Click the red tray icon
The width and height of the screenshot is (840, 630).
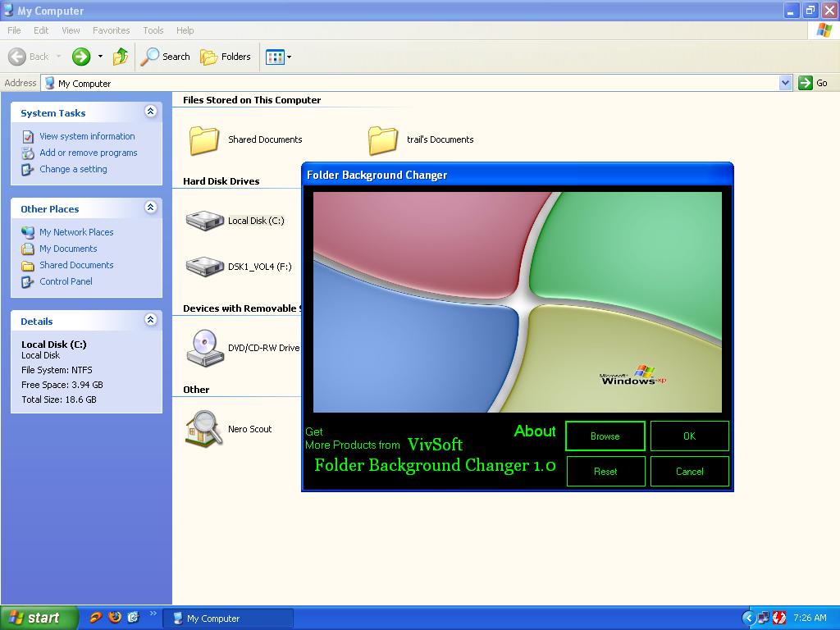pos(779,618)
